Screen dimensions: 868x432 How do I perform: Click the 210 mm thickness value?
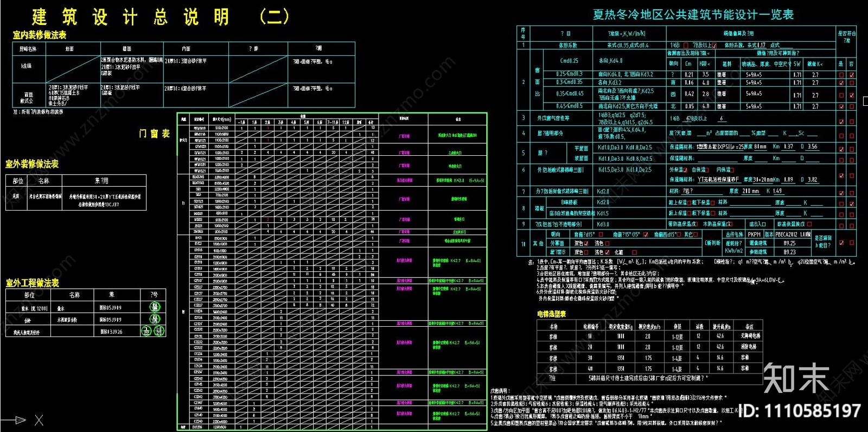[x=751, y=191]
